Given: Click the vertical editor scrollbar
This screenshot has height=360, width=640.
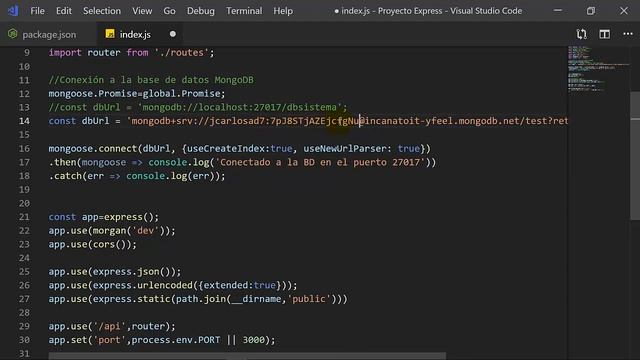Looking at the screenshot, I should point(635,156).
